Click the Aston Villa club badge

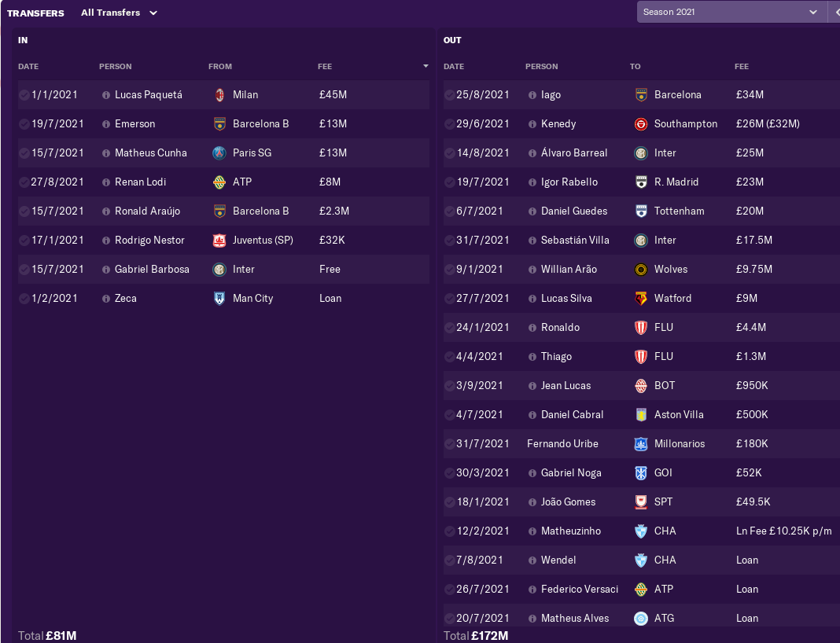pos(641,415)
